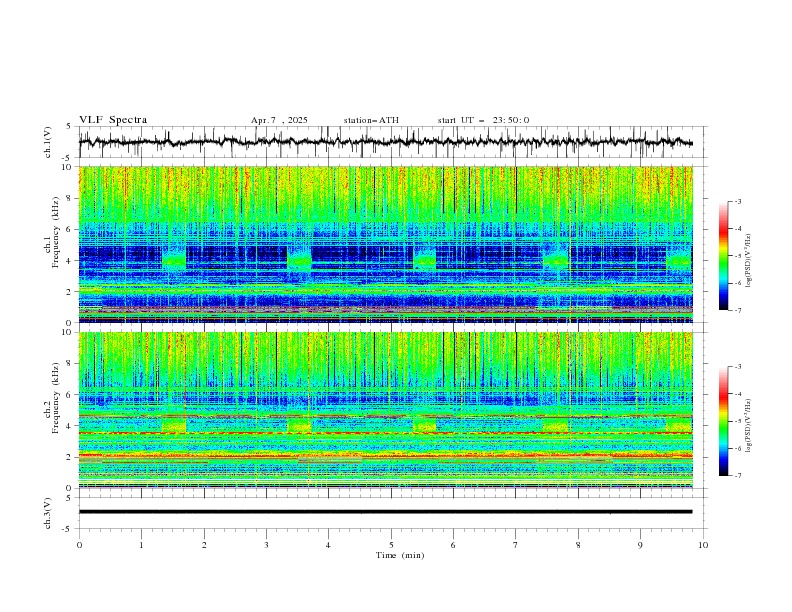Select the ch.2 color bar "log(PSD)(V²/Hz)" label
The width and height of the screenshot is (792, 612).
pyautogui.click(x=749, y=426)
